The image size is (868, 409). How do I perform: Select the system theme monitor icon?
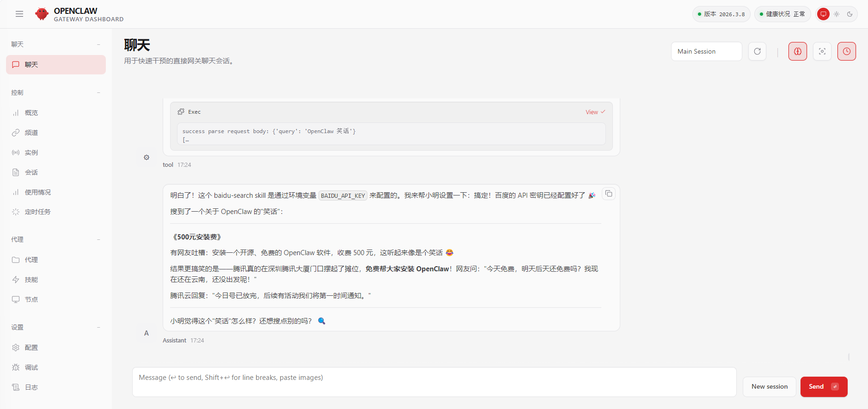coord(823,14)
